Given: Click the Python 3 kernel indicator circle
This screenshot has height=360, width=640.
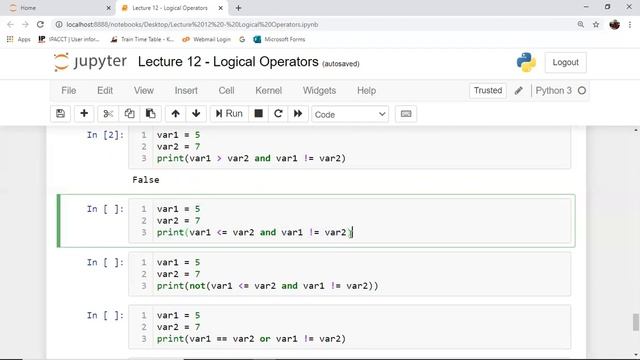Looking at the screenshot, I should point(582,91).
